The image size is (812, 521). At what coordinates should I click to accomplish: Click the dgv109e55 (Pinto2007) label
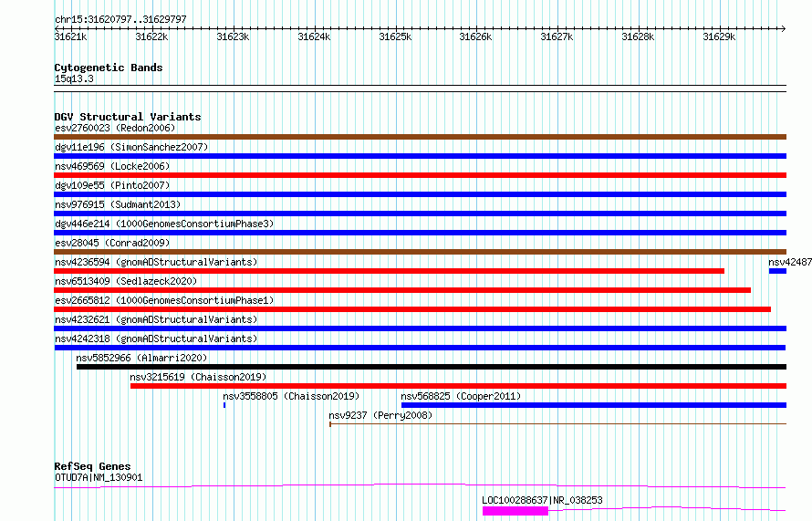coord(112,185)
